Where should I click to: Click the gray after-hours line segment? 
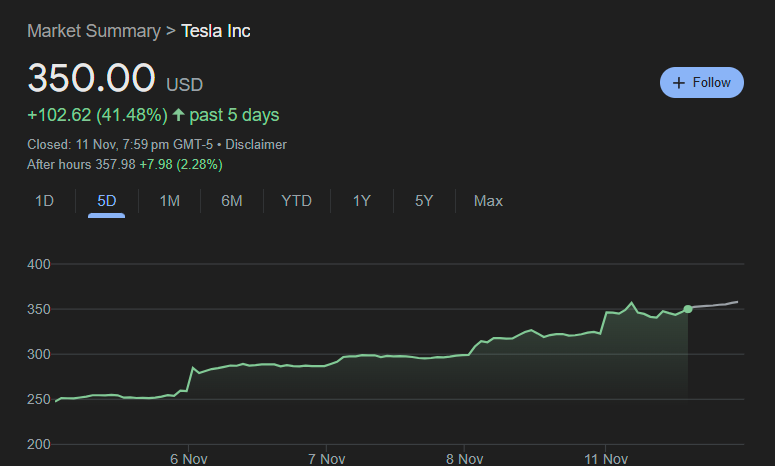pyautogui.click(x=715, y=304)
